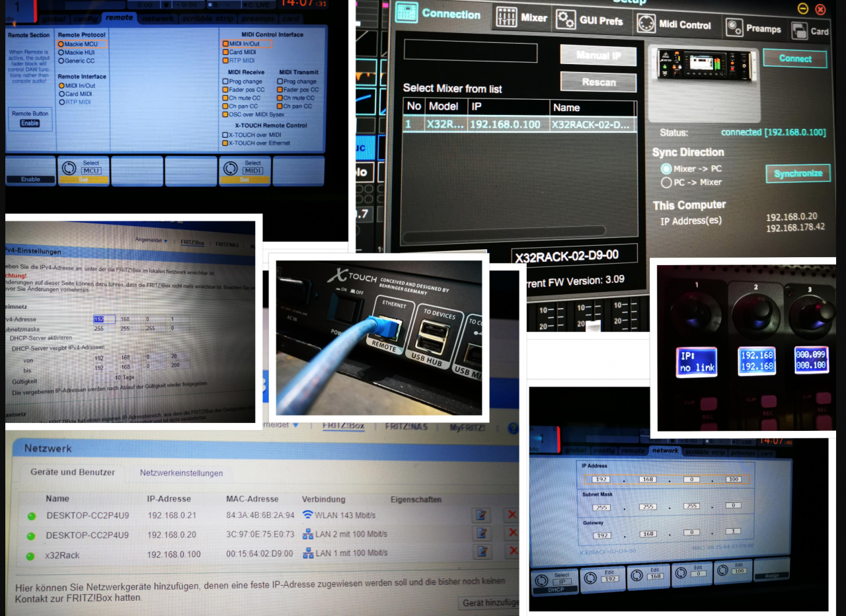Click the Synchronize button
The width and height of the screenshot is (846, 616).
pyautogui.click(x=798, y=173)
